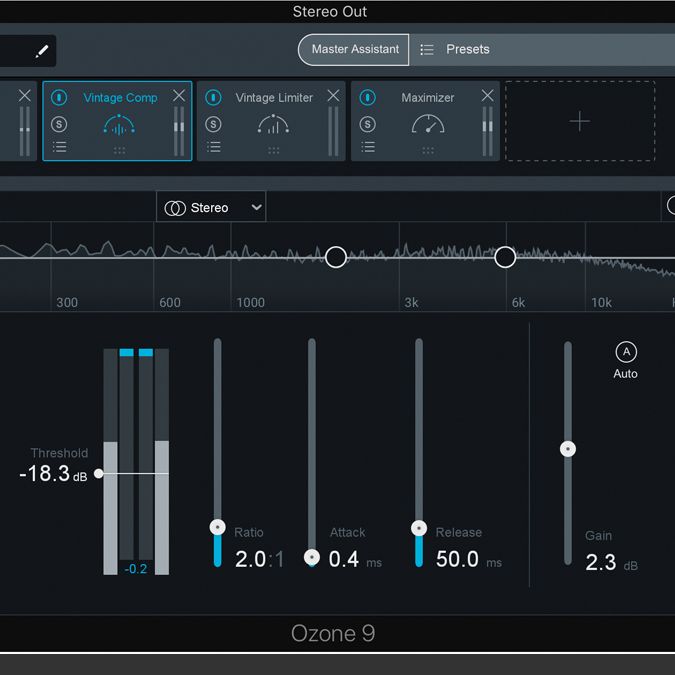
Task: Click the Stereo Out window title
Action: pyautogui.click(x=330, y=12)
